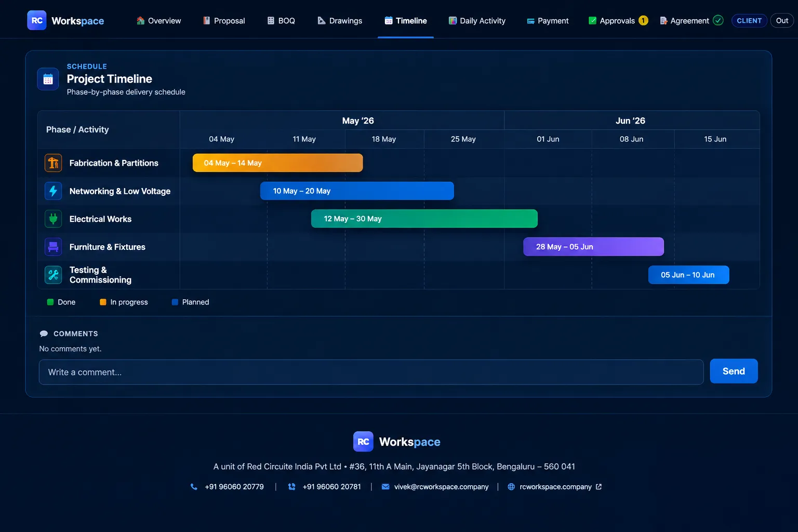This screenshot has width=798, height=532.
Task: Click the BOQ table icon
Action: pyautogui.click(x=271, y=21)
